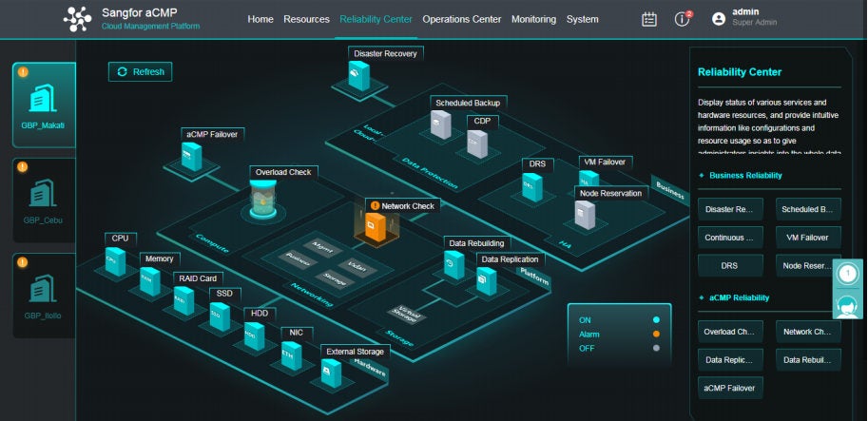Click the Alarm legend entry
The width and height of the screenshot is (868, 421).
pos(619,335)
